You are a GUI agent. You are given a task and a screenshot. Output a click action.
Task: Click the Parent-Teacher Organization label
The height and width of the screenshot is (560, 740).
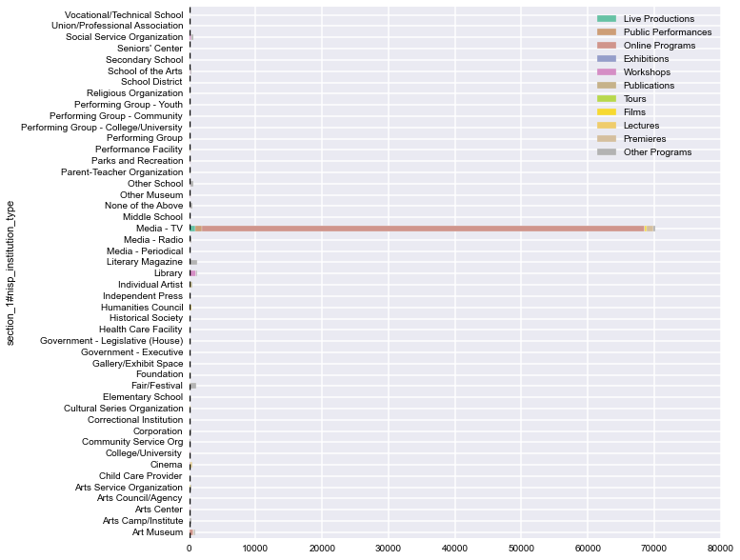click(122, 172)
